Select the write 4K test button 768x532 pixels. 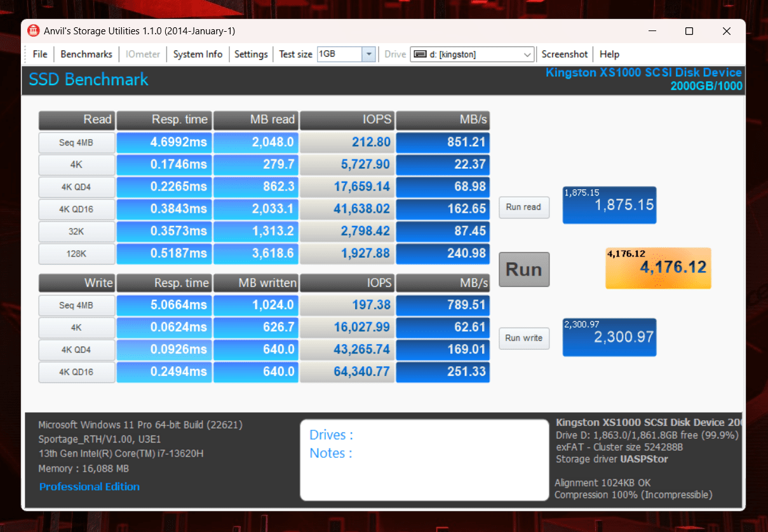tap(76, 328)
